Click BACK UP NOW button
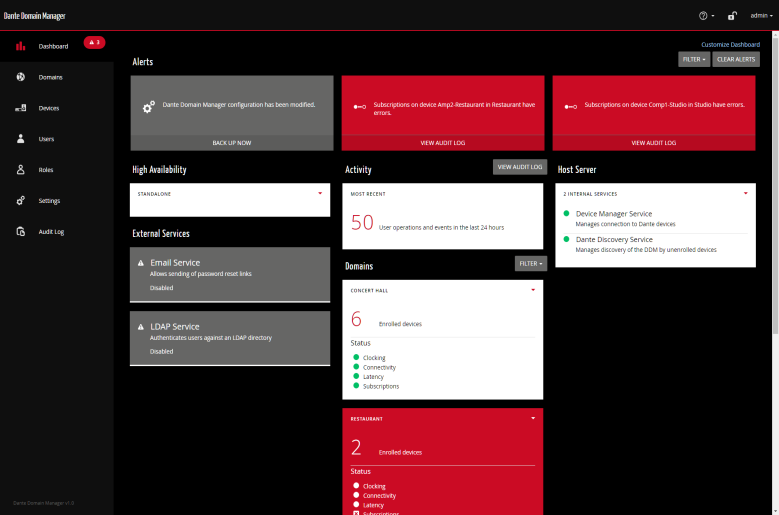The width and height of the screenshot is (779, 515). [x=232, y=143]
